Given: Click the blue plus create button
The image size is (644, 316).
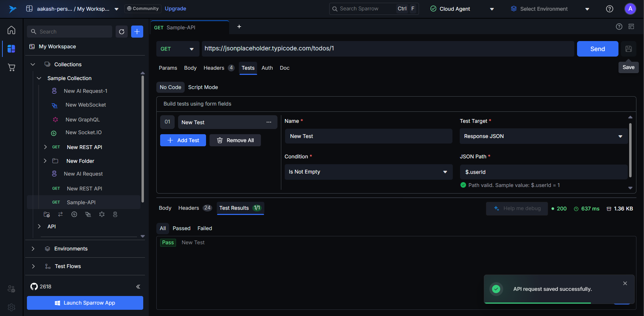Looking at the screenshot, I should point(137,32).
